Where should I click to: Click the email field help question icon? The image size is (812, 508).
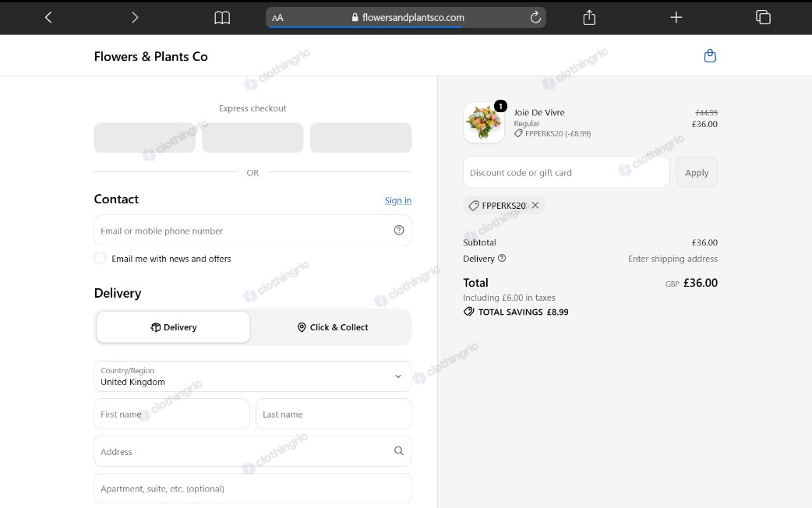coord(399,231)
